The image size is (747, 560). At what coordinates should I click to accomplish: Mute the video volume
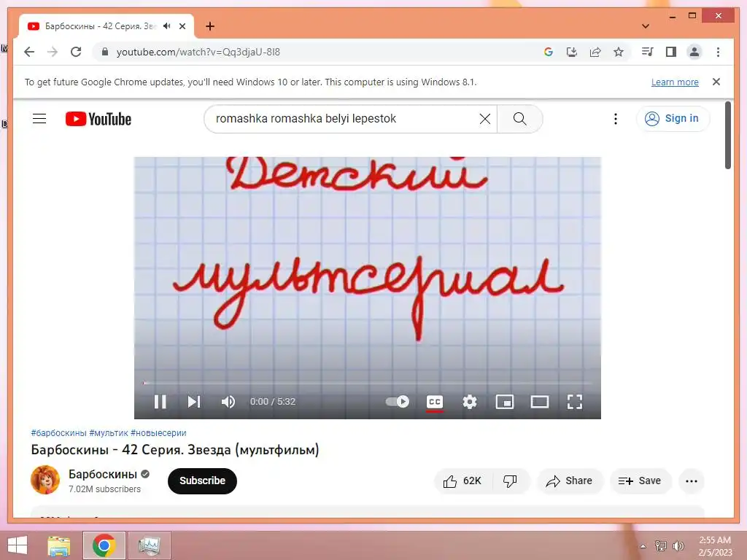click(x=228, y=402)
